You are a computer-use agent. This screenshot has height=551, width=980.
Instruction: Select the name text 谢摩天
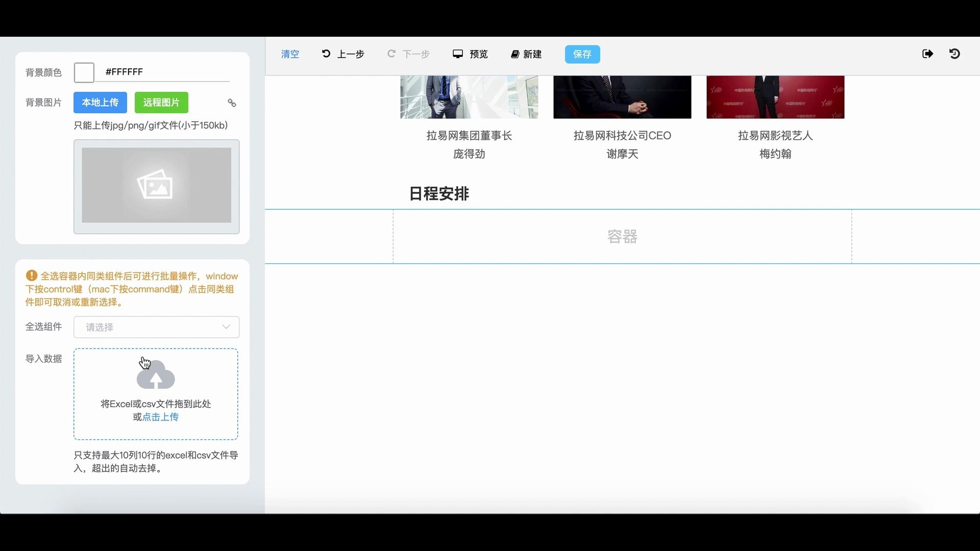click(622, 154)
